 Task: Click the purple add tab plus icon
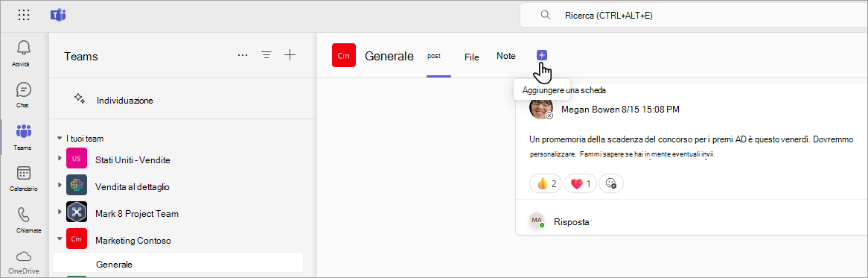[542, 55]
